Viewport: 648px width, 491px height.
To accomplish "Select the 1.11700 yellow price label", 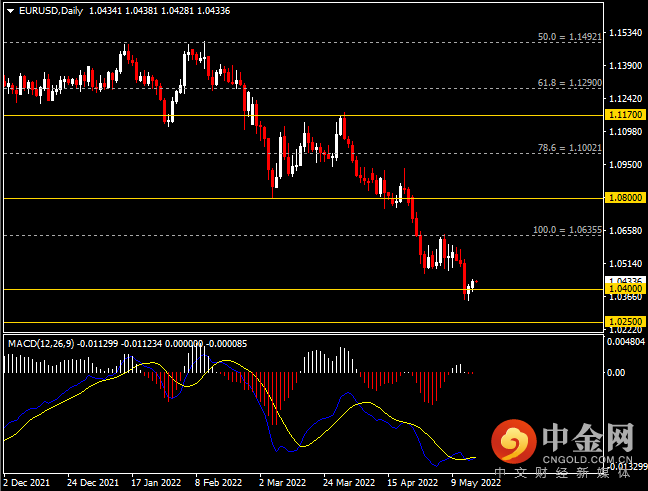I will [625, 115].
